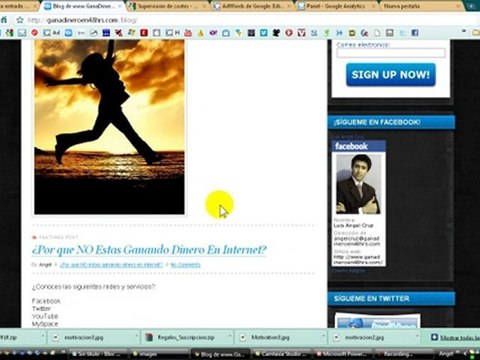Open the purple bookmark icon
The width and height of the screenshot is (480, 360).
[x=213, y=33]
